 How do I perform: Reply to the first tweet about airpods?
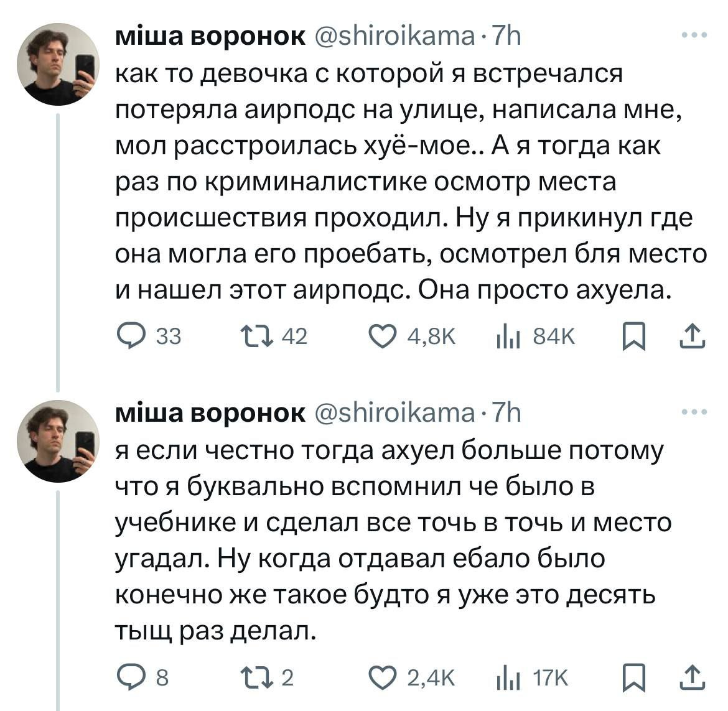coord(131,337)
